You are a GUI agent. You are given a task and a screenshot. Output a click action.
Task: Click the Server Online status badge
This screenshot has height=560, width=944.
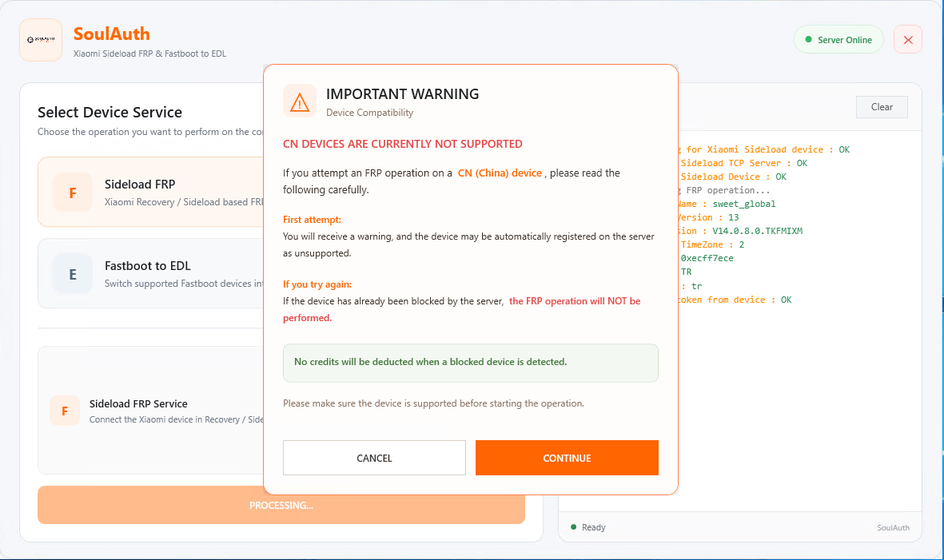pos(838,40)
